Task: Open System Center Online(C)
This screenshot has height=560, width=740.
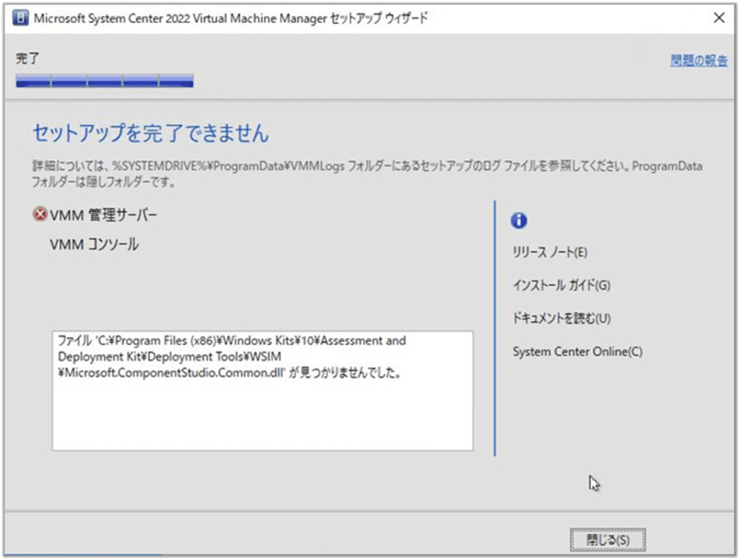Action: [577, 351]
